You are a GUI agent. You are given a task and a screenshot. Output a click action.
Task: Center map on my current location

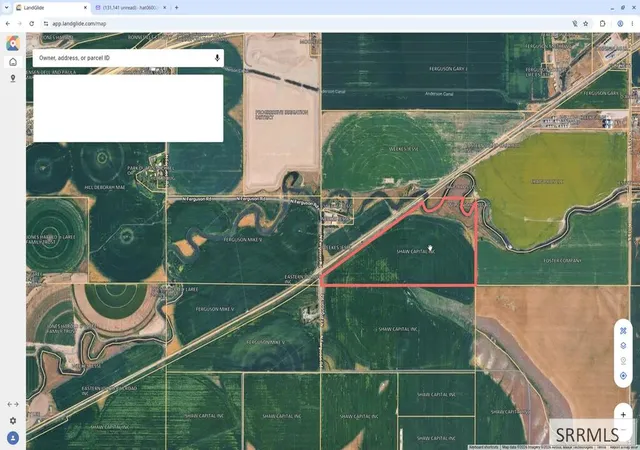point(623,376)
